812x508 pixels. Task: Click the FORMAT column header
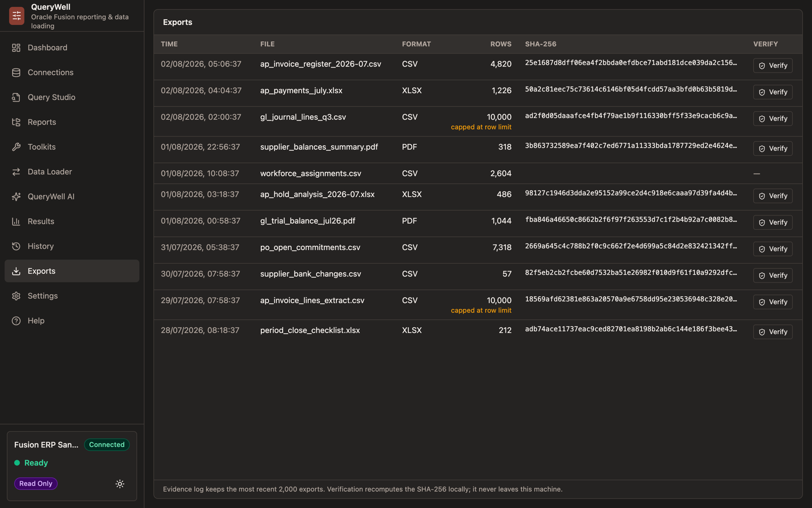pos(416,44)
